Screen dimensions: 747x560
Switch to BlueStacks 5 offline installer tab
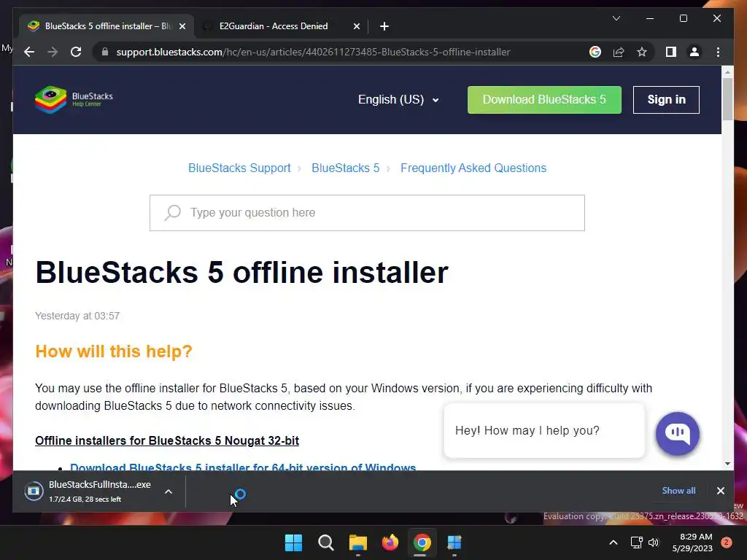pyautogui.click(x=107, y=26)
